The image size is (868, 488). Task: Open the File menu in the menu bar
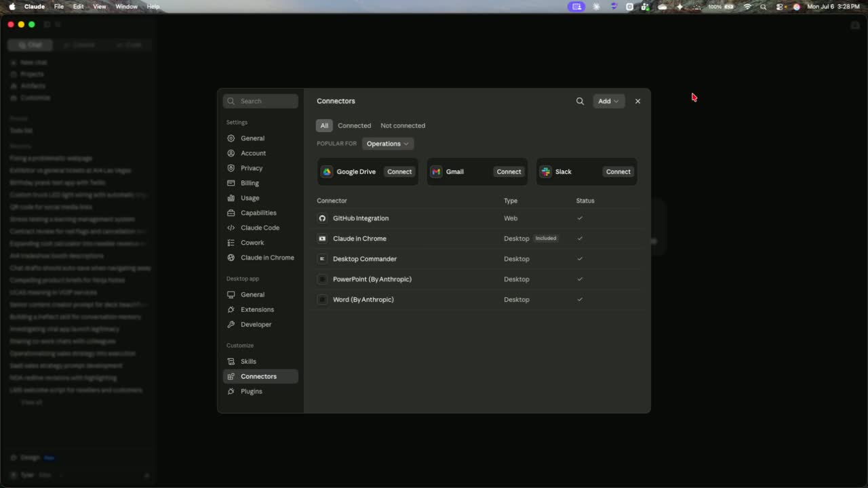[59, 6]
